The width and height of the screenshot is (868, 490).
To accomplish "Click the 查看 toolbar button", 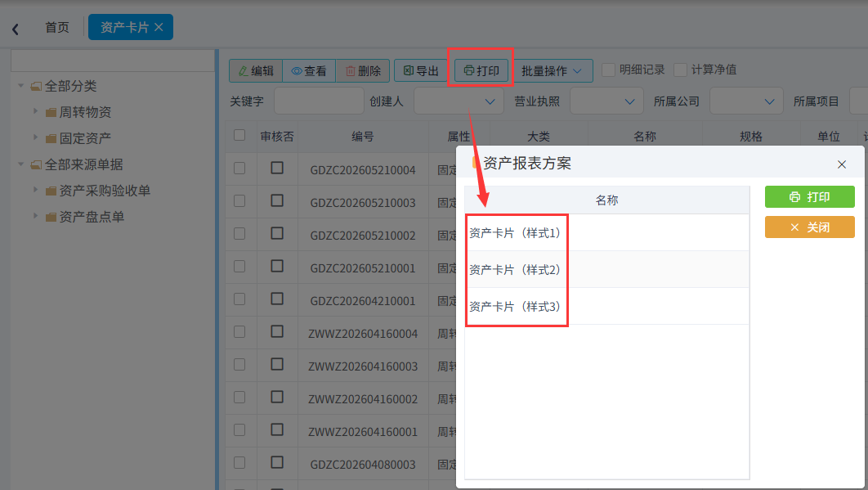I will [309, 71].
